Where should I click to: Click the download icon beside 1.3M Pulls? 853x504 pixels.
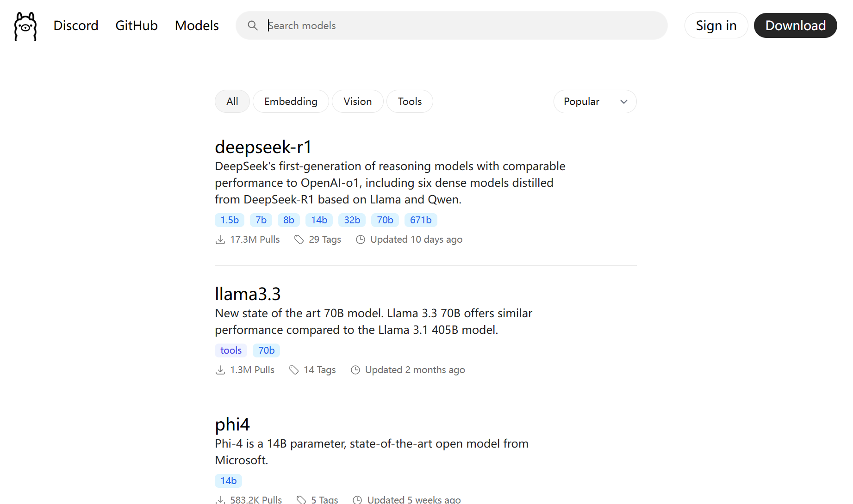220,370
